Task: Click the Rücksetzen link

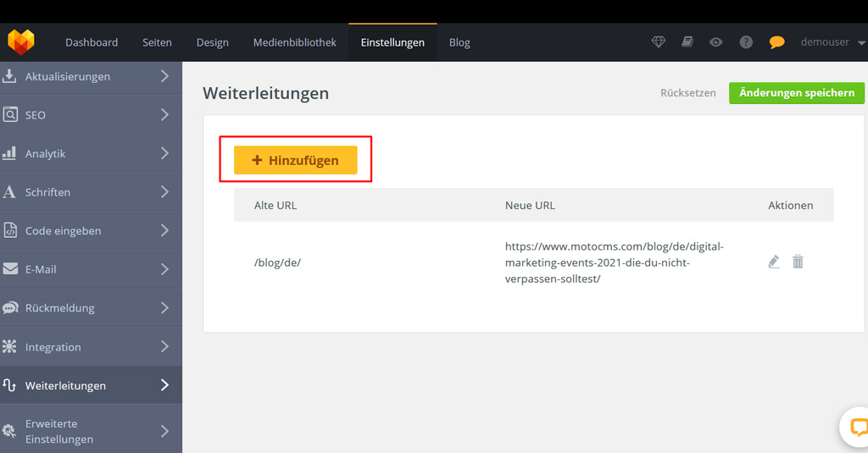Action: 687,93
